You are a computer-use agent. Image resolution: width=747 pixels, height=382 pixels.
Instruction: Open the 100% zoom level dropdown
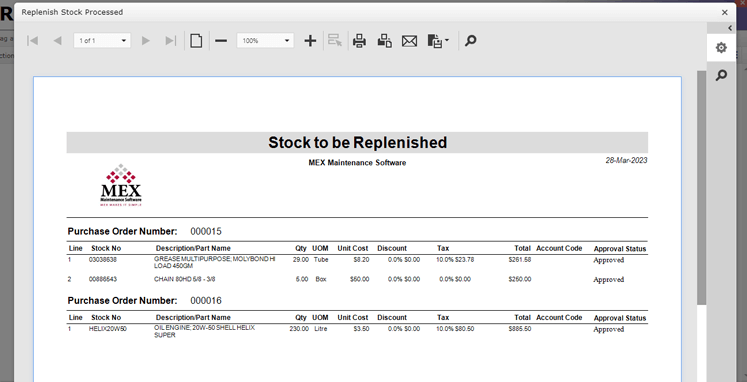265,41
